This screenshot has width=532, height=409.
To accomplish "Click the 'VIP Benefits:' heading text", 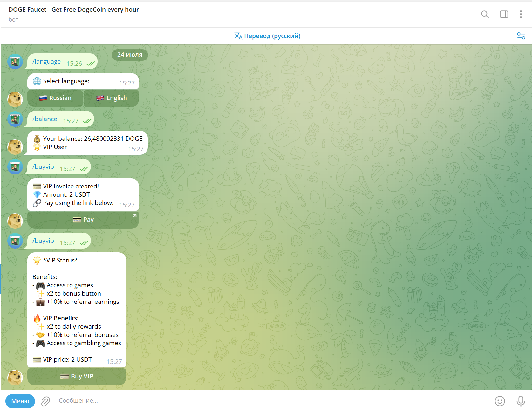I will 61,318.
